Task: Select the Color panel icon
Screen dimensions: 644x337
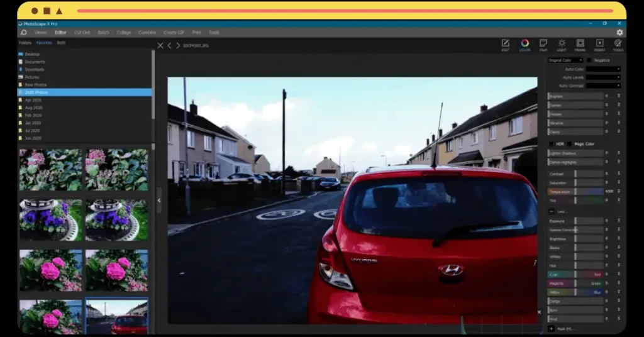Action: click(525, 45)
